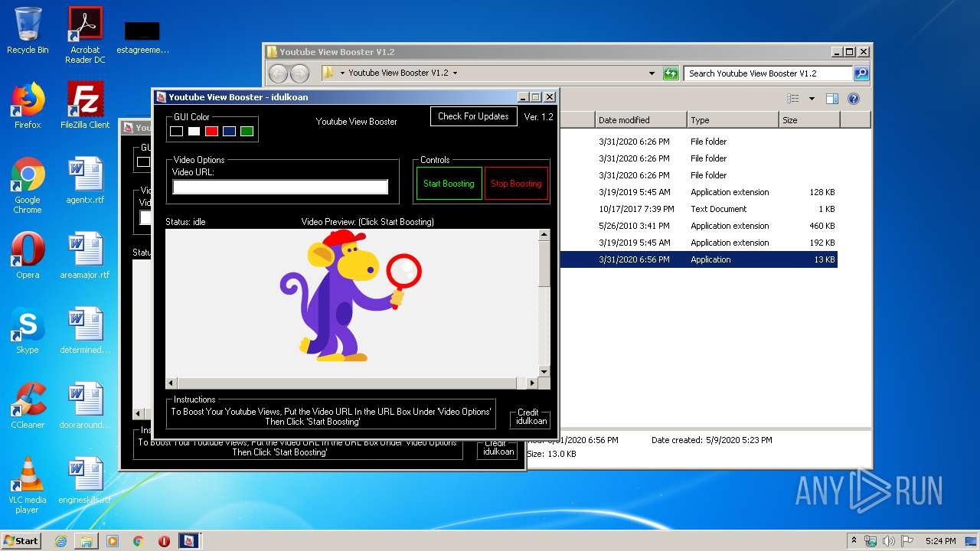
Task: Click inside the Video URL field
Action: [x=280, y=187]
